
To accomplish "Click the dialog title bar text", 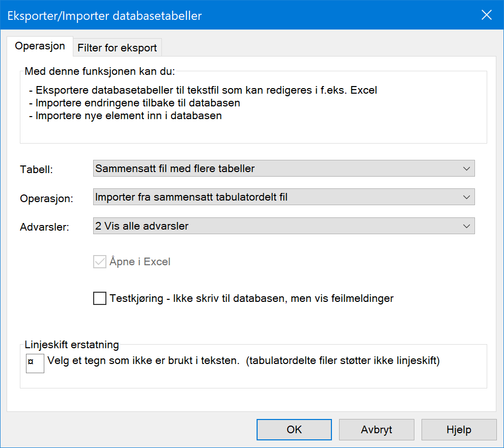I will pyautogui.click(x=104, y=16).
